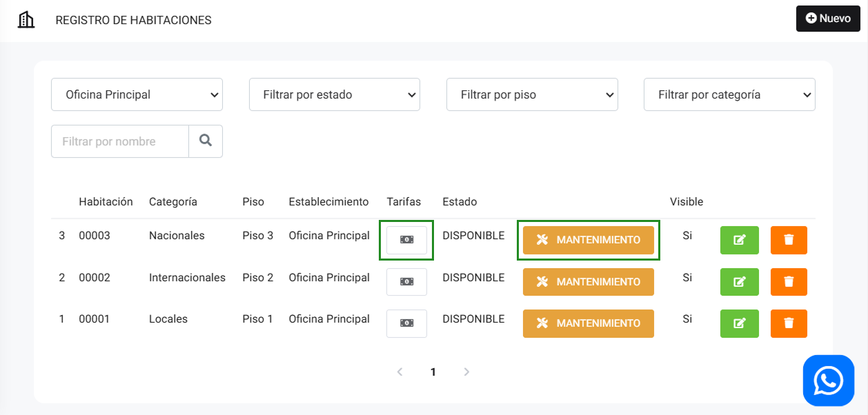Open the Oficina Principal establishment dropdown
Viewport: 868px width, 415px height.
pos(137,94)
